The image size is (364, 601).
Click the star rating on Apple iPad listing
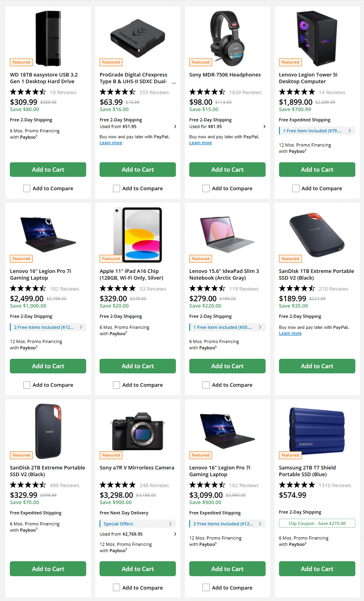118,288
